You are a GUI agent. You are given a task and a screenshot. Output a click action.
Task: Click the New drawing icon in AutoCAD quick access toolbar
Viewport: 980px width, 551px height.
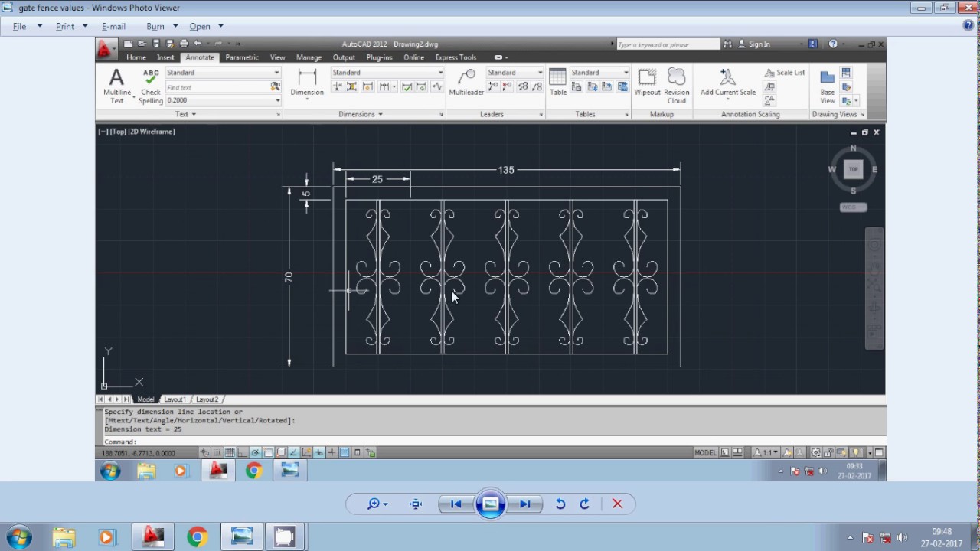pos(128,44)
